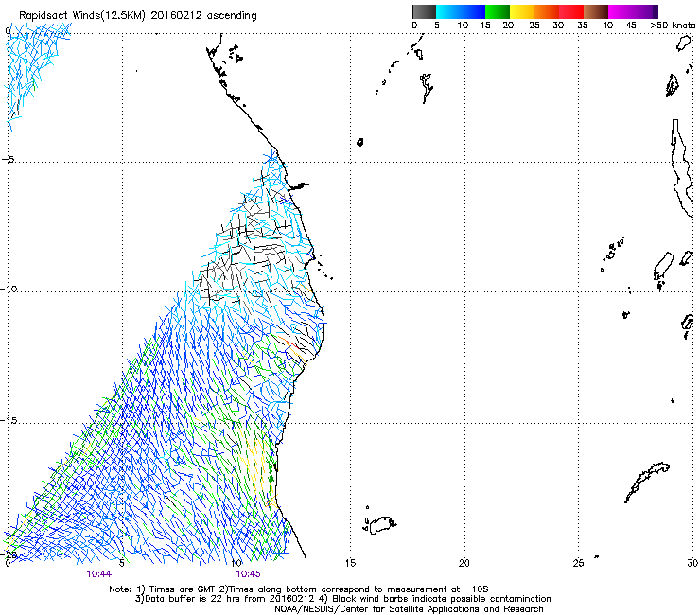Select the '-15' latitude axis label
The height and width of the screenshot is (615, 700).
click(9, 420)
